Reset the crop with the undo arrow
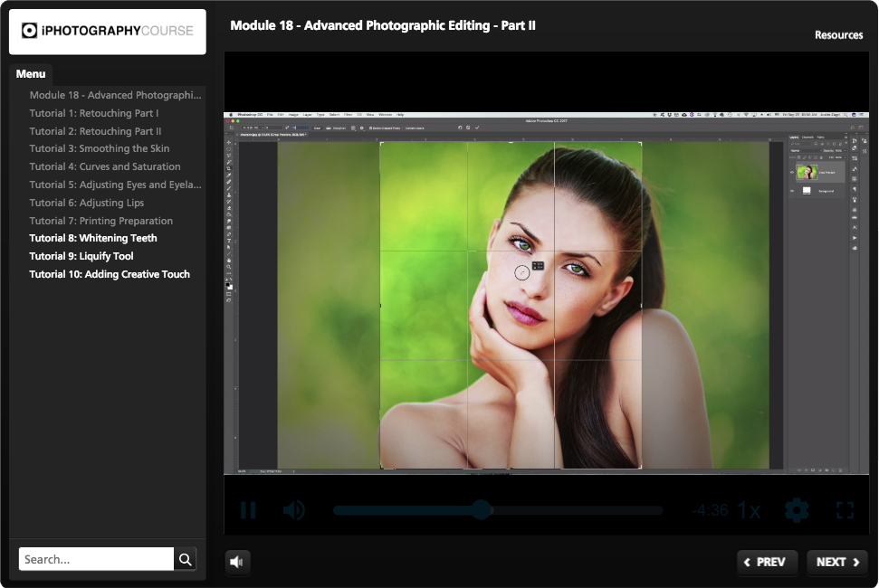The width and height of the screenshot is (879, 588). coord(460,128)
